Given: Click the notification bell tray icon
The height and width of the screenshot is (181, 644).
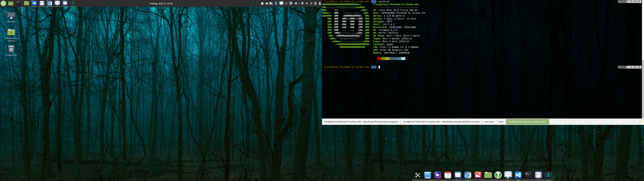Looking at the screenshot, I should pos(296,4).
